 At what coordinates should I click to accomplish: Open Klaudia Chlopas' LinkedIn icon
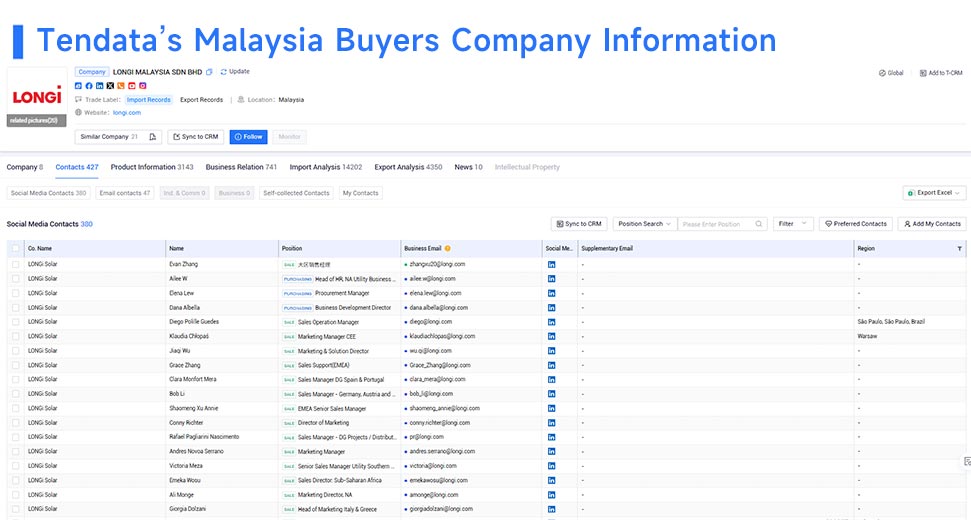click(x=551, y=337)
